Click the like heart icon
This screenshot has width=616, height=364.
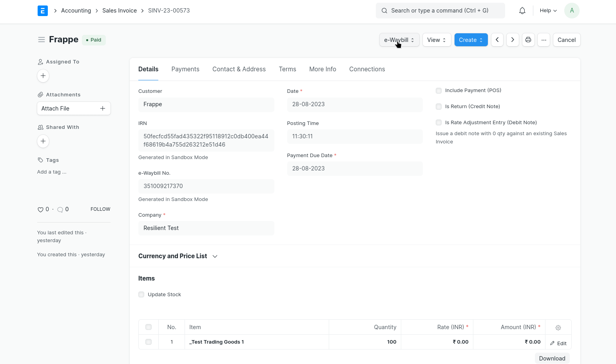coord(40,210)
